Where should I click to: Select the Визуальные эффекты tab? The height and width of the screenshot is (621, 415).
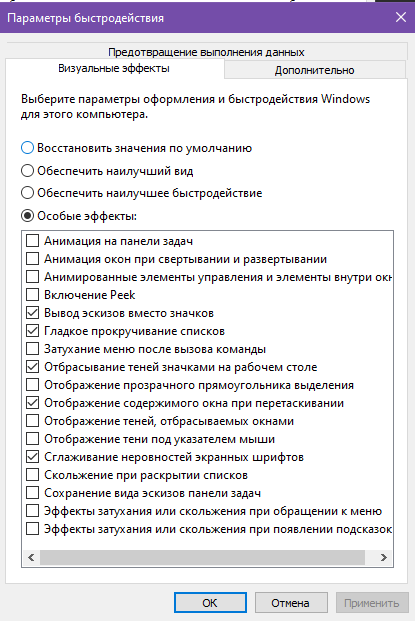tap(114, 69)
